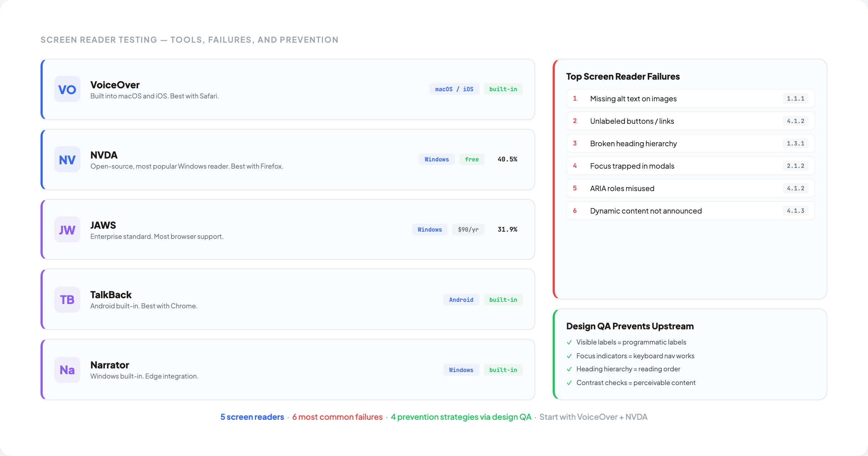Click the 1.1.1 criterion badge

pos(796,98)
